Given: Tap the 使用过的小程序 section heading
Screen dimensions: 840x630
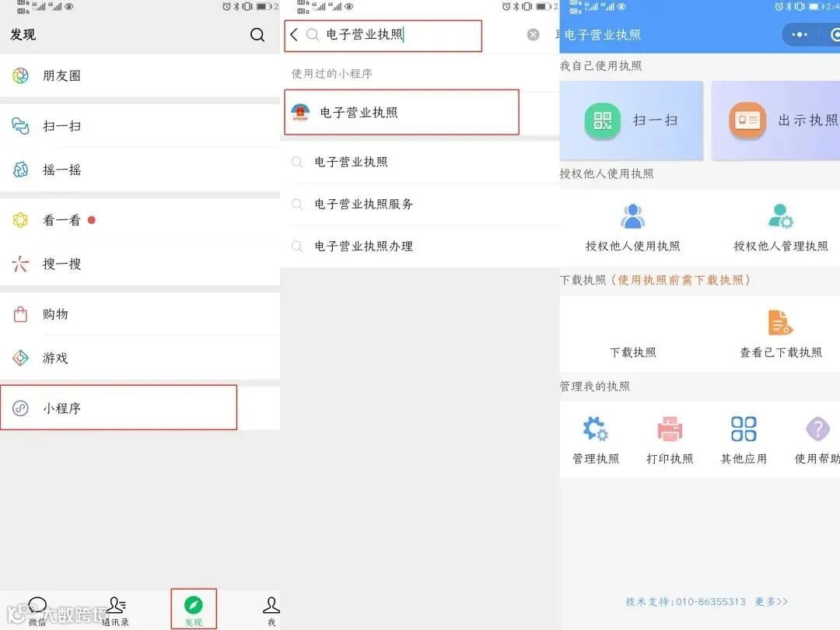Looking at the screenshot, I should point(331,73).
